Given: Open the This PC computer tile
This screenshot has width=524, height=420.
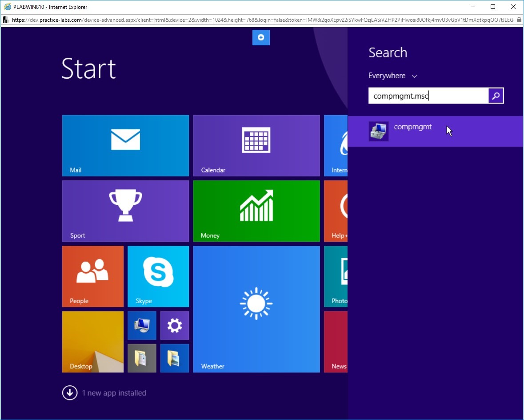Looking at the screenshot, I should [x=142, y=325].
